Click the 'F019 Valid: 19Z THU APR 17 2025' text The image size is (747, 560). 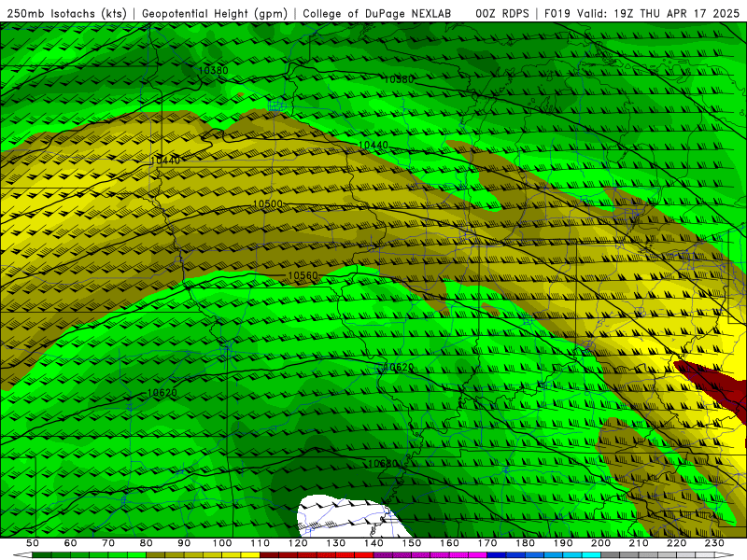641,14
